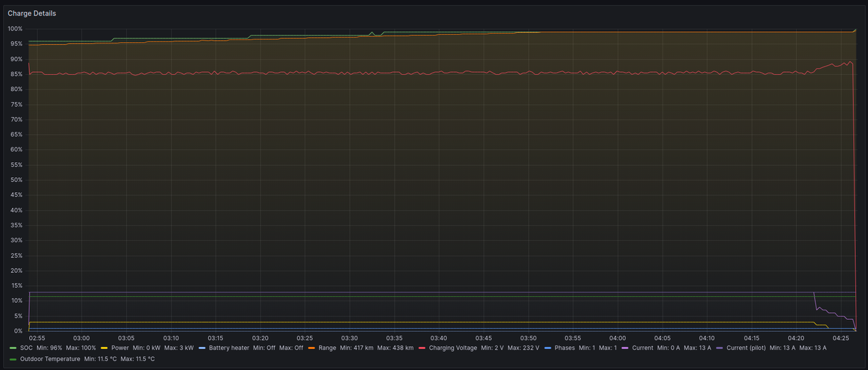This screenshot has height=370, width=868.
Task: Click Battery heater value 'Max: Off'
Action: click(x=291, y=348)
